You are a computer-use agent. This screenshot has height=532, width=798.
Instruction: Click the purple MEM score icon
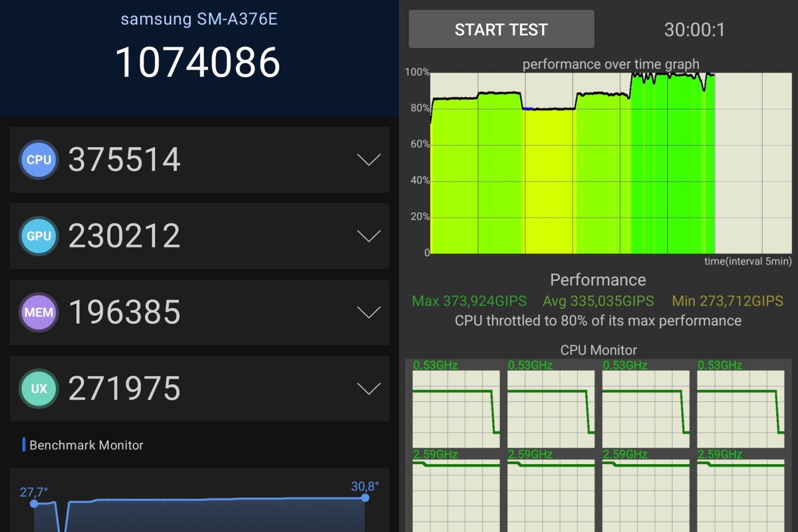39,313
